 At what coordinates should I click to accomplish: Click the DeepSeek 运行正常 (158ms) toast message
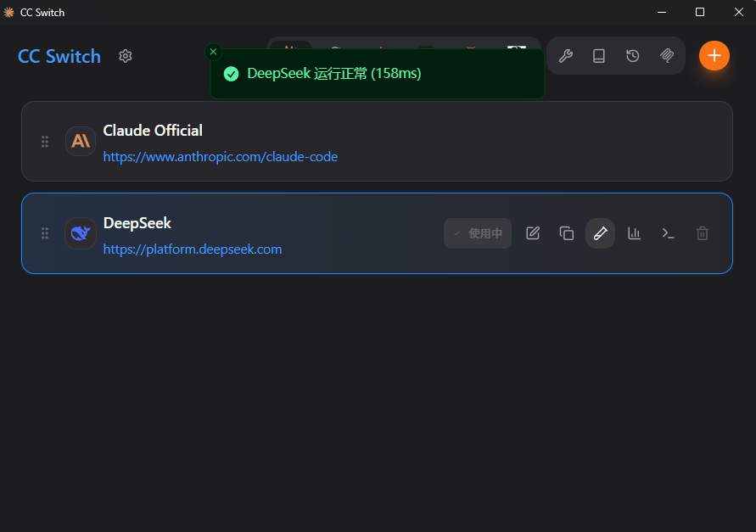tap(334, 73)
